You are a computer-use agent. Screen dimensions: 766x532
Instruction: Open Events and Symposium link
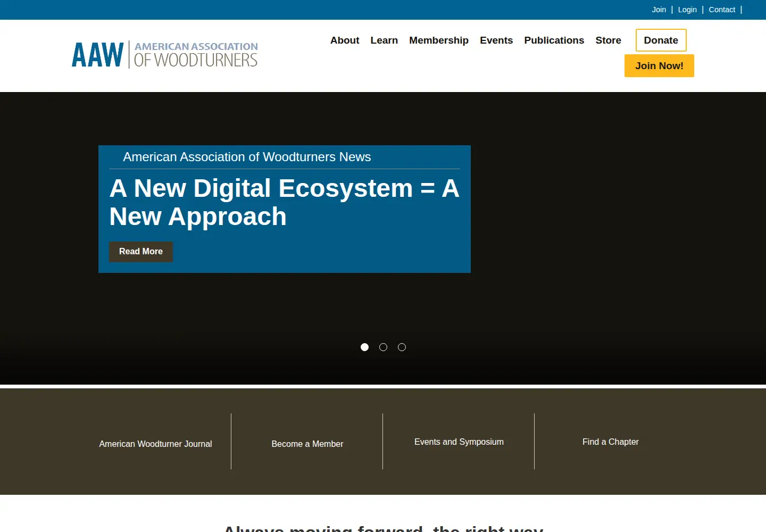click(459, 442)
